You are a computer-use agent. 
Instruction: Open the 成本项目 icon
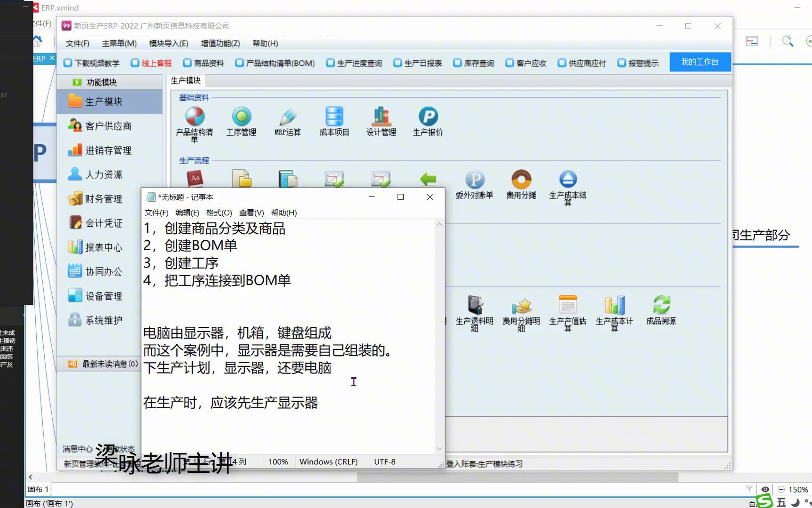pyautogui.click(x=334, y=122)
